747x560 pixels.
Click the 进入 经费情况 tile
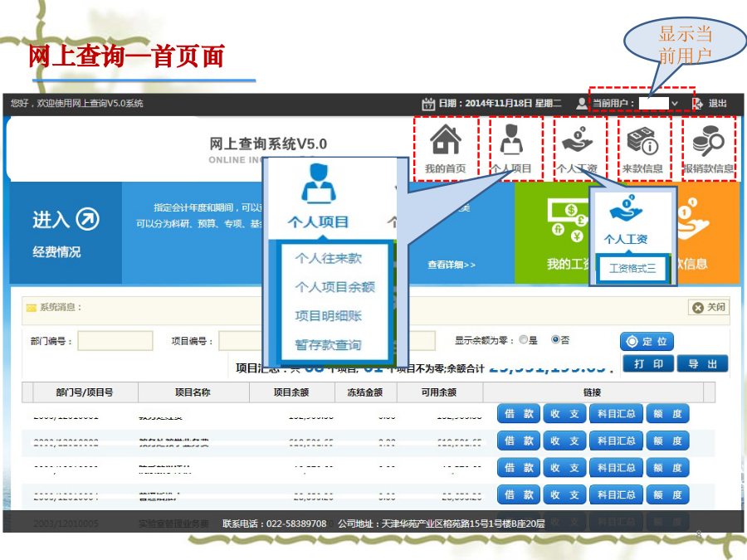pos(66,233)
